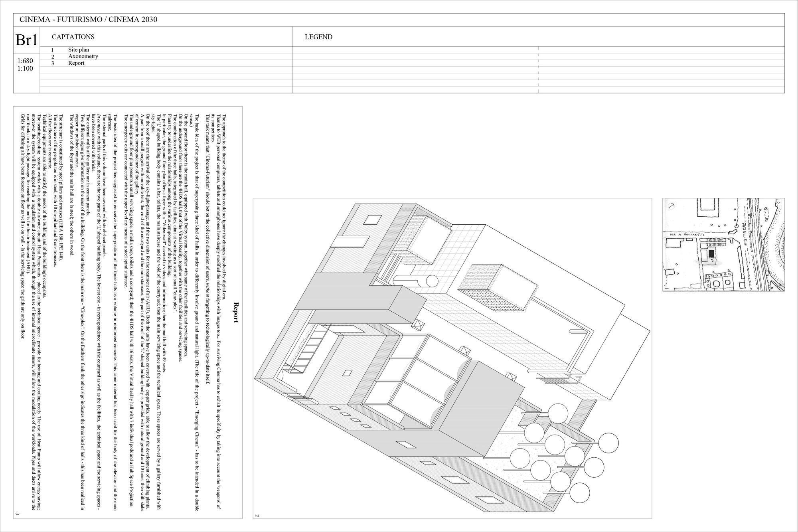This screenshot has width=798, height=532.
Task: Click the "CAPTATIONS" heading
Action: tap(73, 37)
